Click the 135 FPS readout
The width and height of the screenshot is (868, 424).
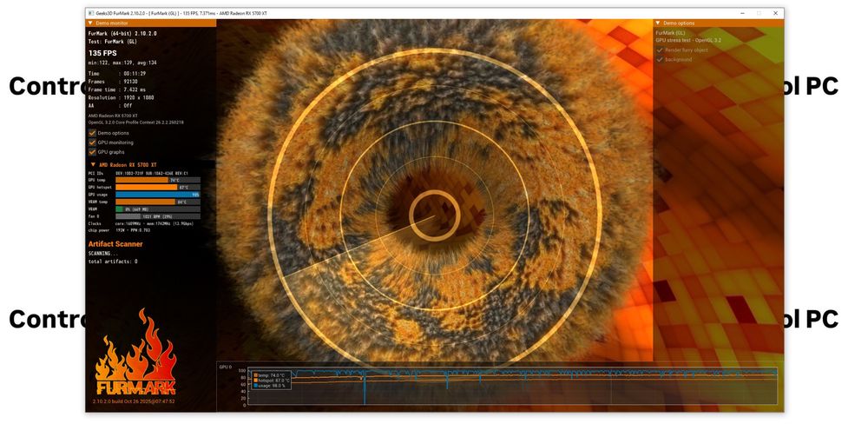[102, 53]
